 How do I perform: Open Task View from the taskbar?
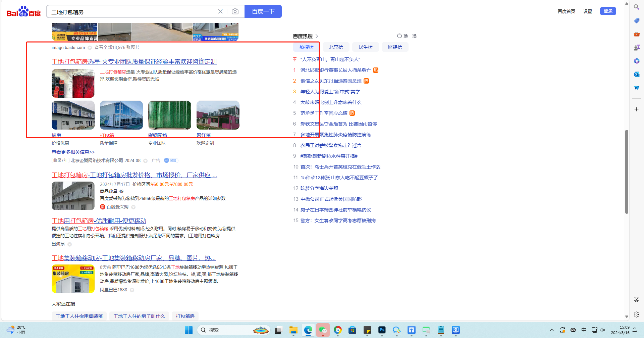pos(278,330)
